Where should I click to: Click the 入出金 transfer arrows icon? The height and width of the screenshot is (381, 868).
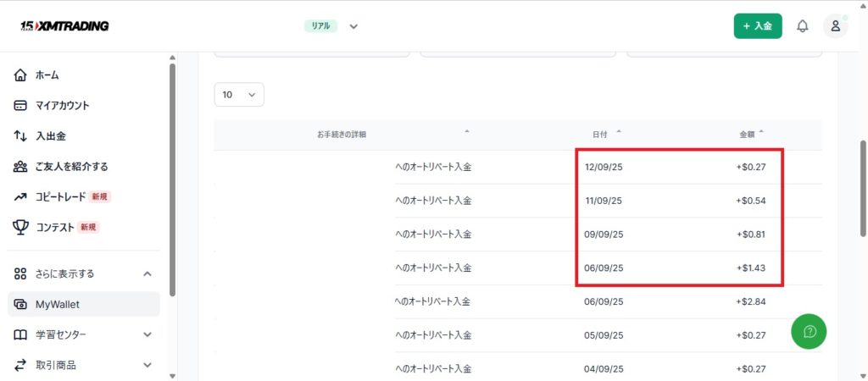(21, 136)
